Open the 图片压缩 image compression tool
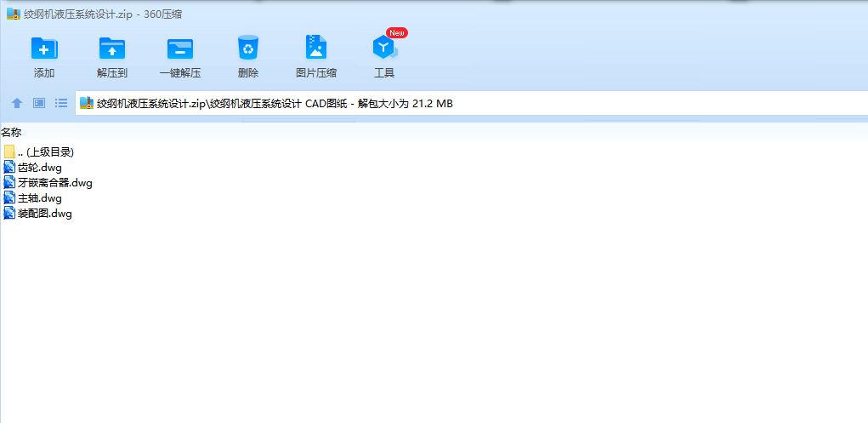The image size is (868, 423). 316,47
